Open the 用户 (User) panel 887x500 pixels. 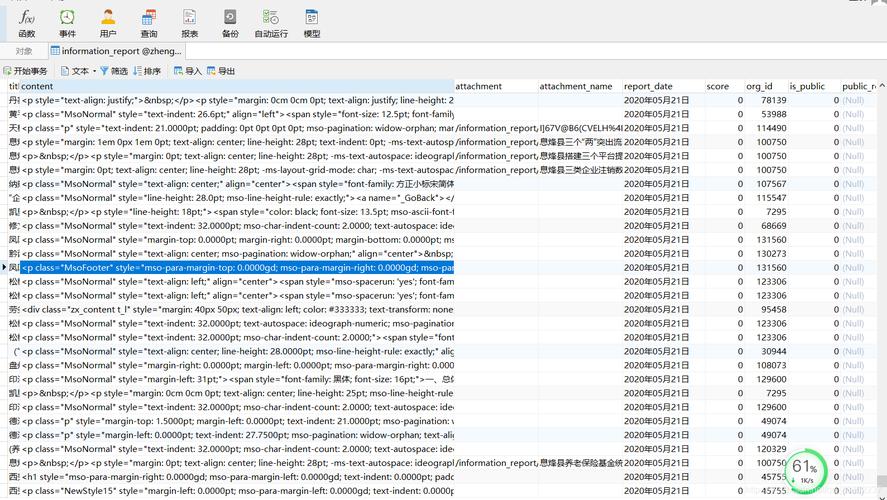tap(108, 24)
